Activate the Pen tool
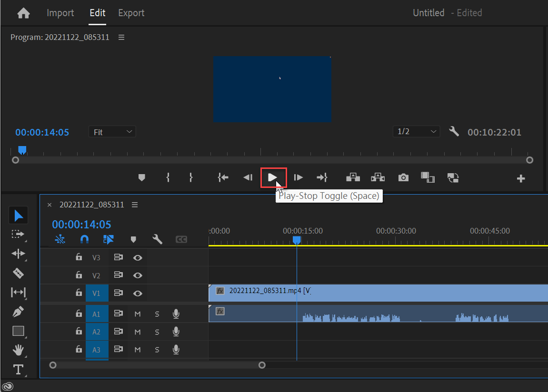Viewport: 548px width, 392px height. 18,312
